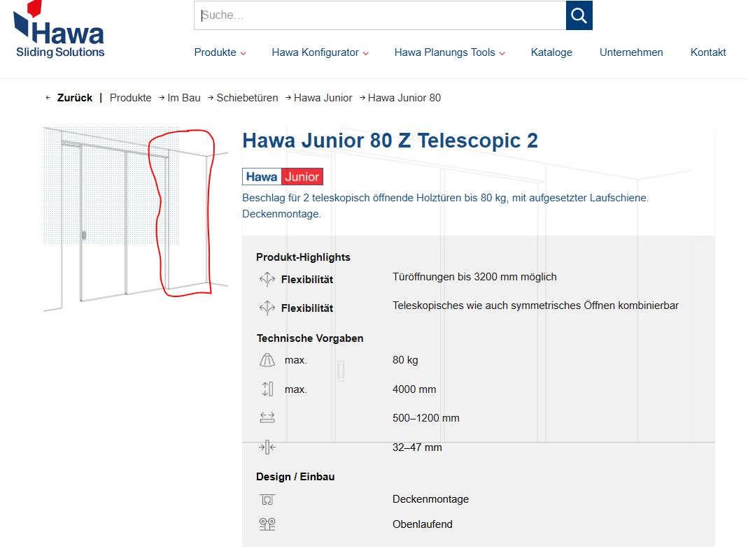Expand the Hawa Konfigurator dropdown
Screen dimensions: 748x560
[x=320, y=52]
